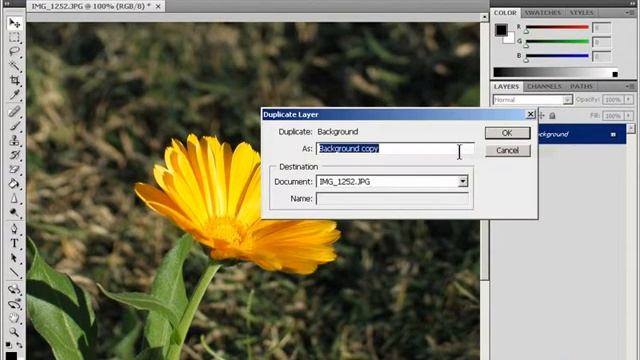Swap foreground and background colors in toolbar
640x360 pixels.
(19, 345)
